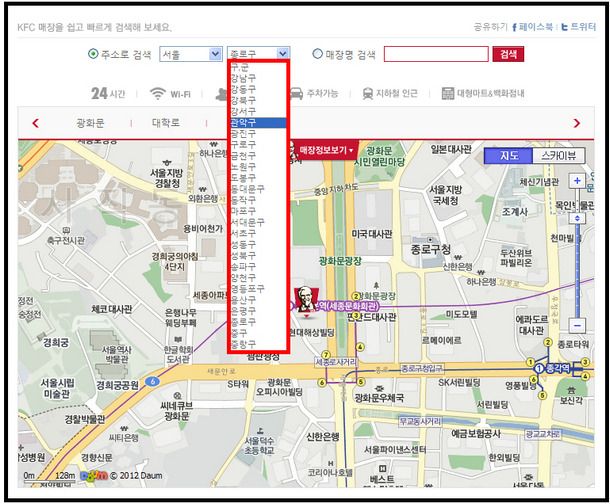
Task: Click 경희궁 label on the map
Action: pos(56,342)
